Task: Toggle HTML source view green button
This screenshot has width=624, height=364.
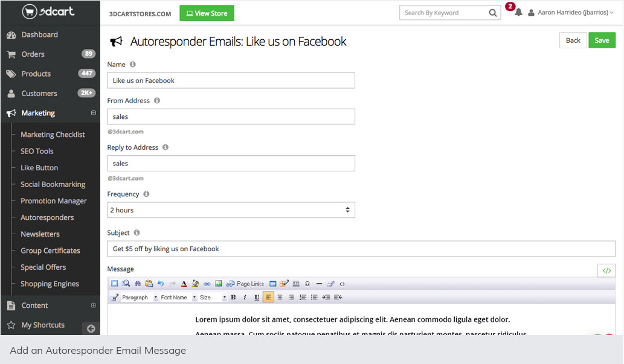Action: coord(606,270)
